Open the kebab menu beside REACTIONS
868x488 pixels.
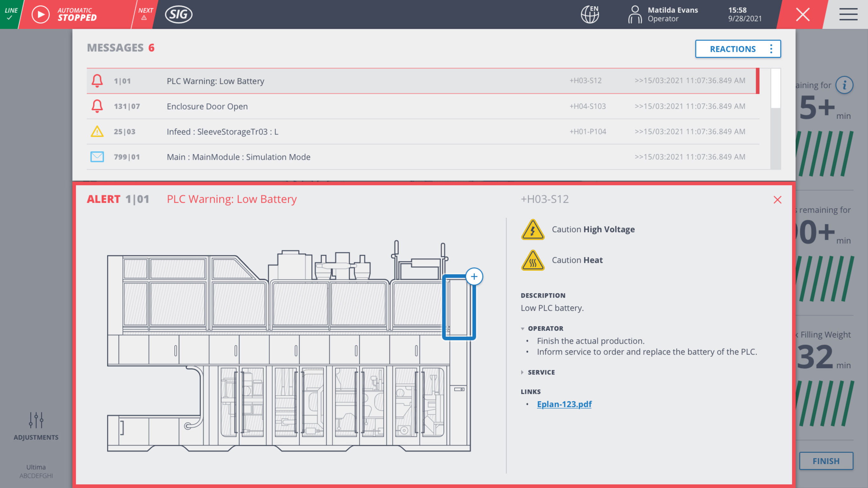[x=771, y=49]
